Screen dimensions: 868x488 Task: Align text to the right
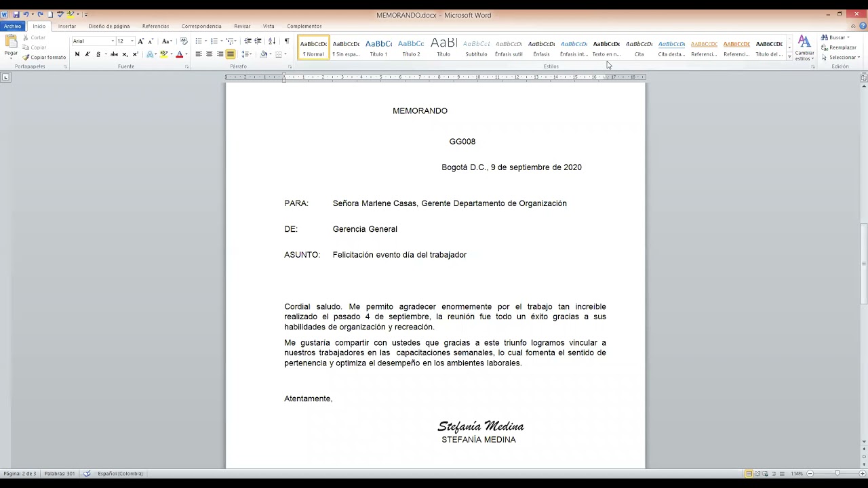220,54
